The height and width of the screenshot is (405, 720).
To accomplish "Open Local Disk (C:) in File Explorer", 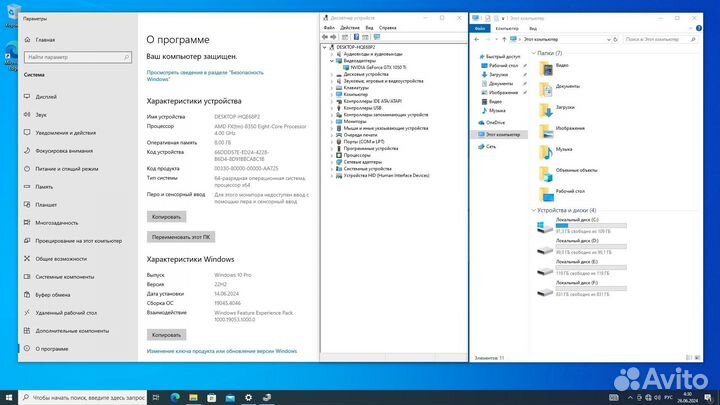I will (x=582, y=226).
